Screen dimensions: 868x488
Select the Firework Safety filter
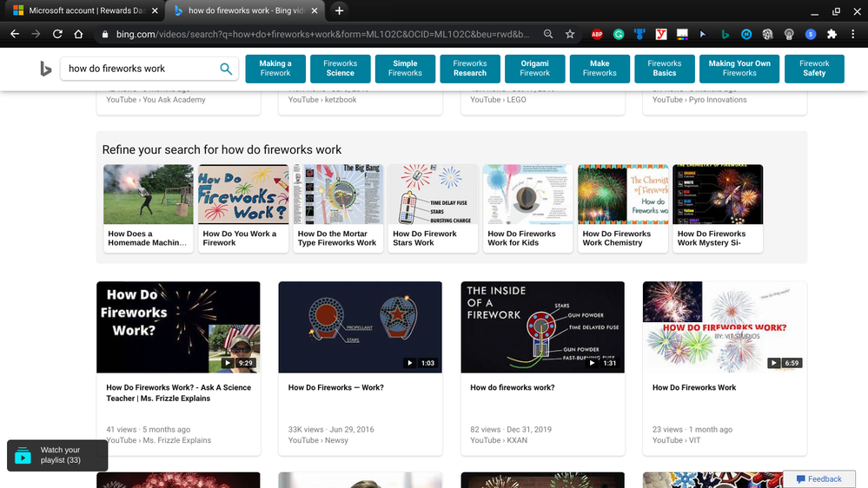tap(814, 69)
